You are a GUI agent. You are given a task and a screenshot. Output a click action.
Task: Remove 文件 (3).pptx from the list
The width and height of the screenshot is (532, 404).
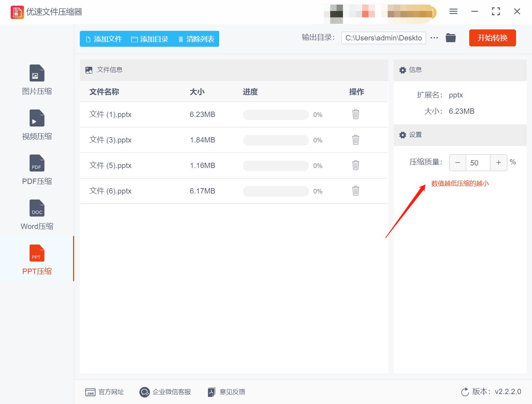[355, 140]
